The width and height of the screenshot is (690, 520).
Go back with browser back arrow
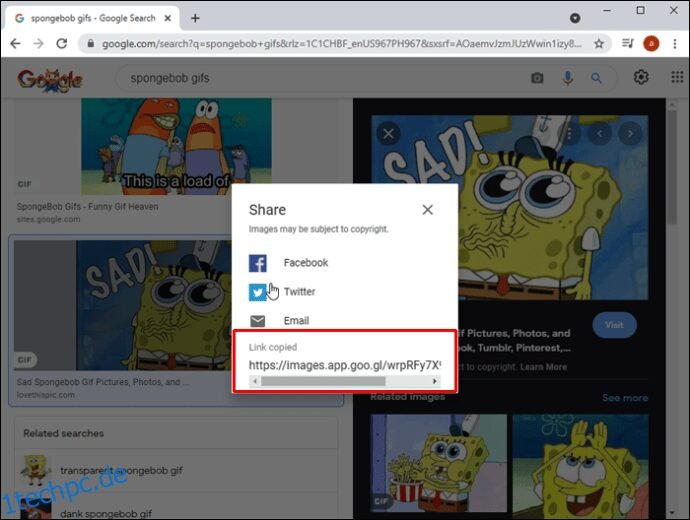click(15, 43)
